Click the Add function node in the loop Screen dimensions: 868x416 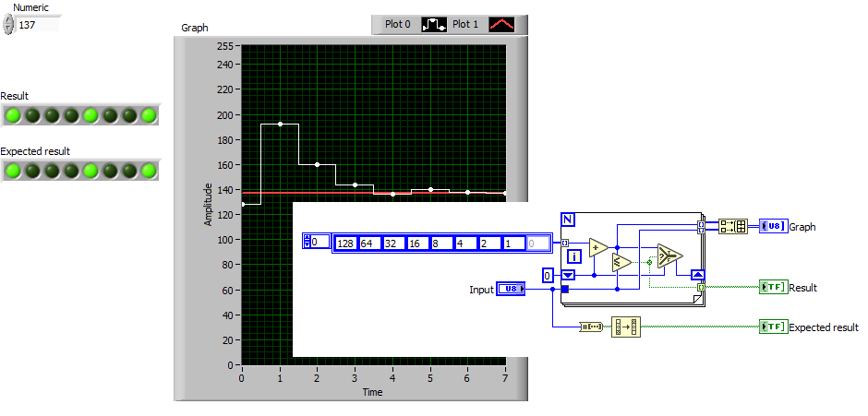(x=597, y=248)
